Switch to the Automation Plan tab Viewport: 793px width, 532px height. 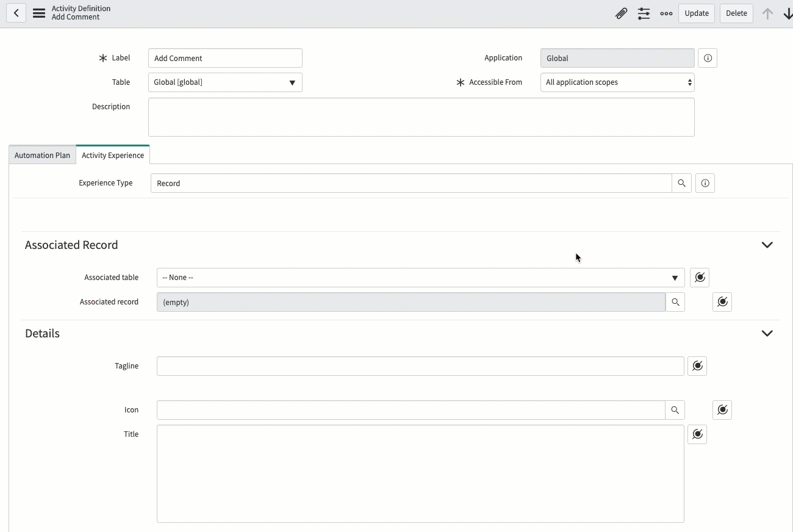42,155
